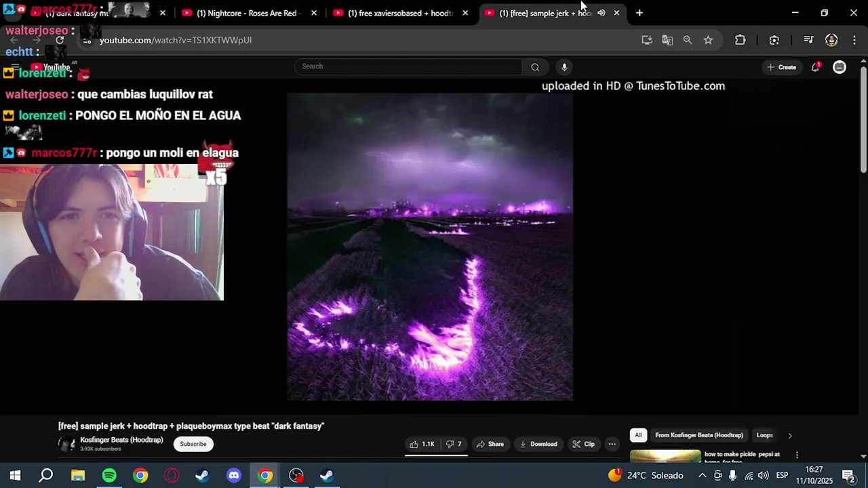Viewport: 868px width, 488px height.
Task: Open the Kosfinger Beats channel avatar
Action: click(x=66, y=444)
